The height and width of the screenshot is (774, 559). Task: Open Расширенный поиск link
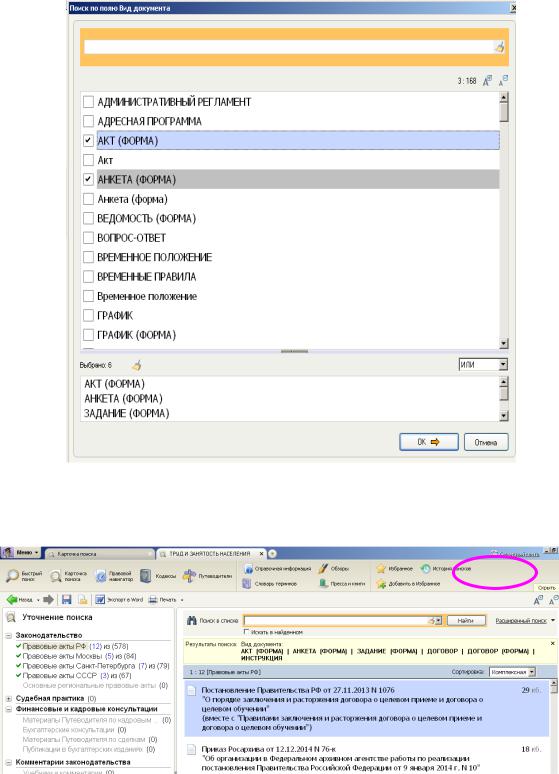521,620
